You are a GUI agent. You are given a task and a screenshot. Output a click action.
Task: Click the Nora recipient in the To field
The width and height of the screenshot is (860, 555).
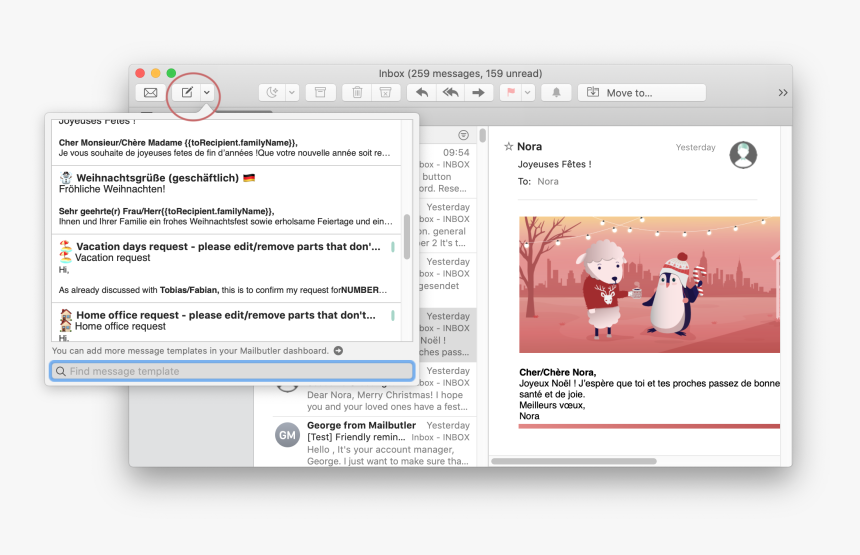click(548, 182)
